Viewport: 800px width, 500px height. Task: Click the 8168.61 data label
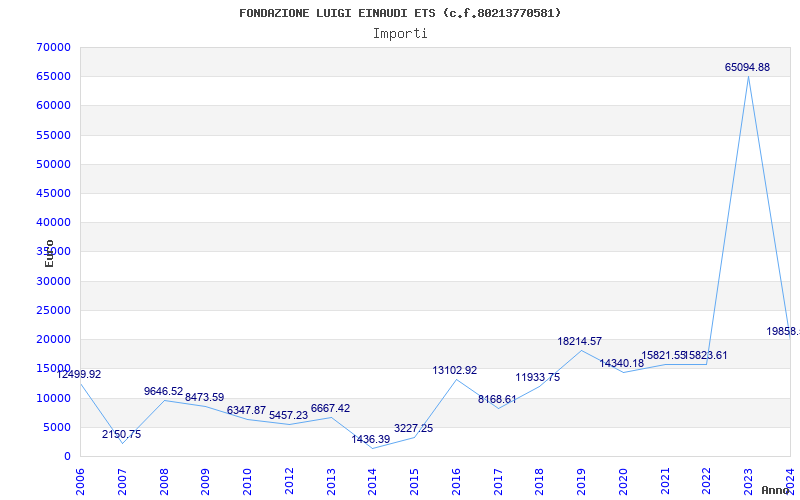pos(497,399)
